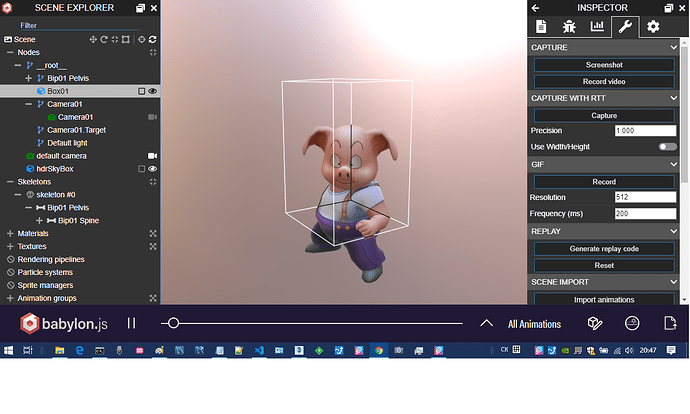Open the Statistics tab chart icon

coord(597,27)
